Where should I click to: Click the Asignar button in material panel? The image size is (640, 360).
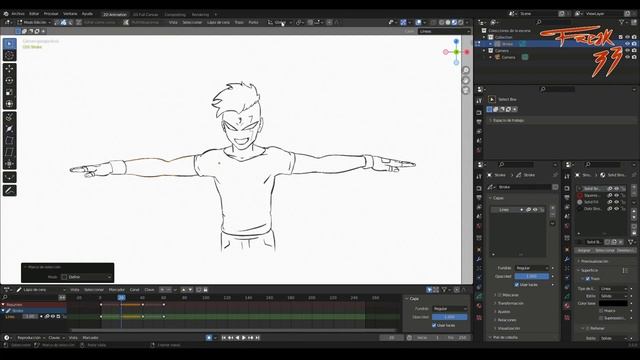(584, 250)
